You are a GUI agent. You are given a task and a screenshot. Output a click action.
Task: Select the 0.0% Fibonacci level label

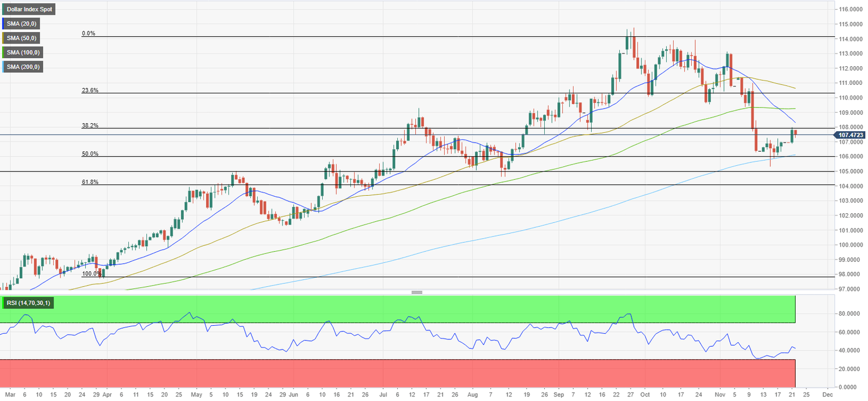point(89,33)
